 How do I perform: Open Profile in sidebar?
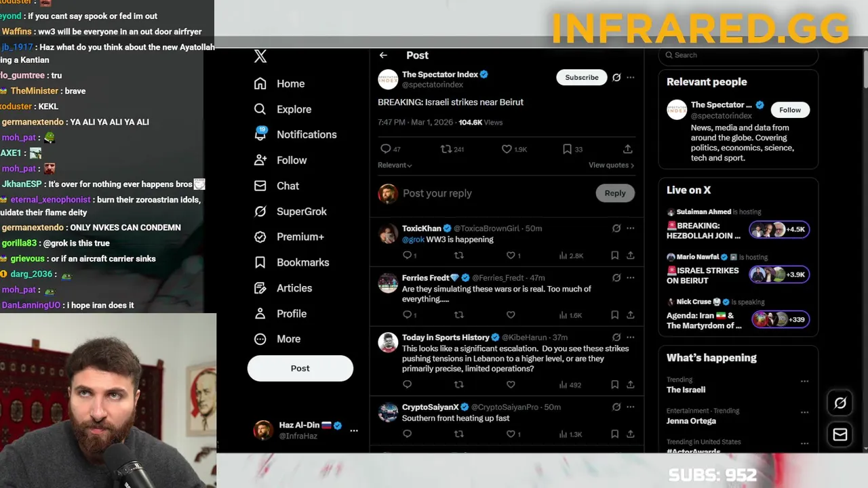point(280,314)
